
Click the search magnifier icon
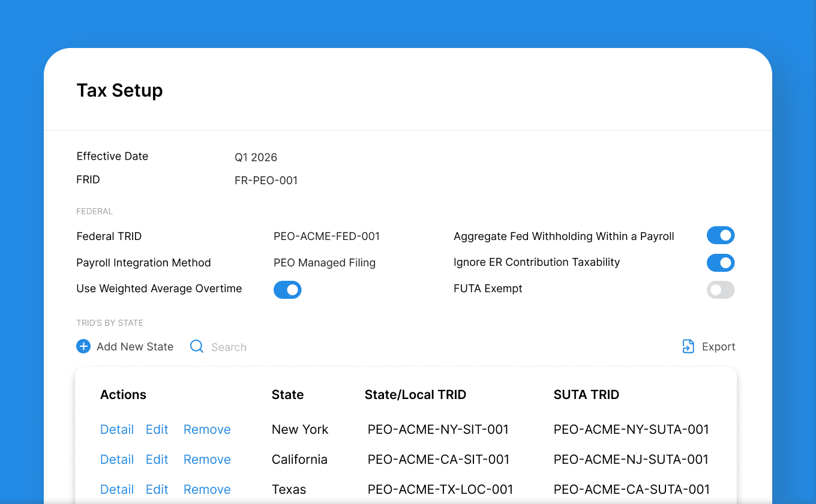tap(196, 346)
